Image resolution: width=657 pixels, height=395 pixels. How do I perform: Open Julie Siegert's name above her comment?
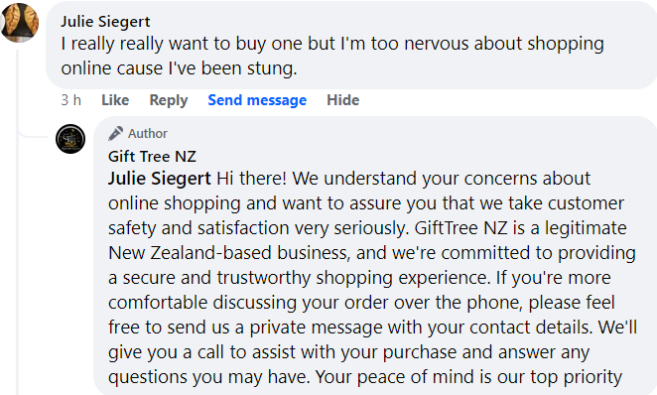(105, 21)
